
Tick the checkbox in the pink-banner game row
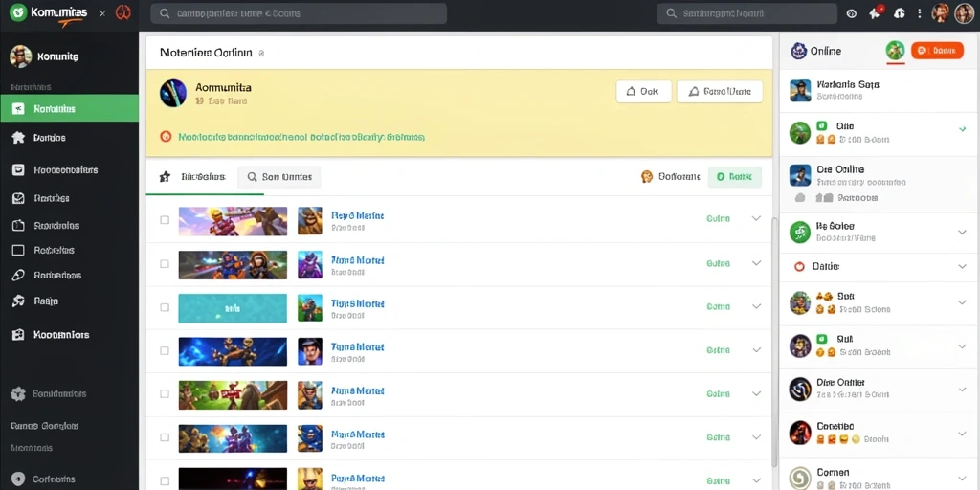(x=165, y=220)
